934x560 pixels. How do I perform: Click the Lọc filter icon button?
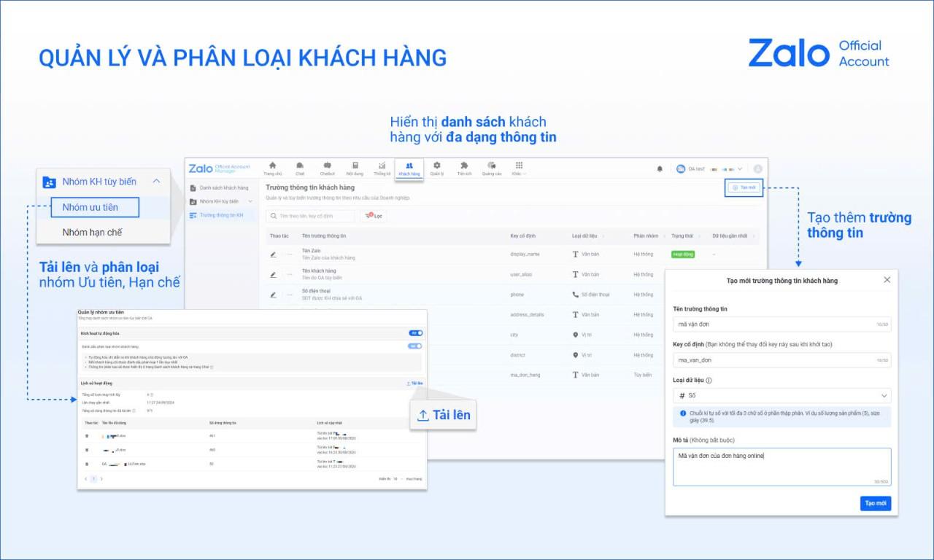coord(374,216)
